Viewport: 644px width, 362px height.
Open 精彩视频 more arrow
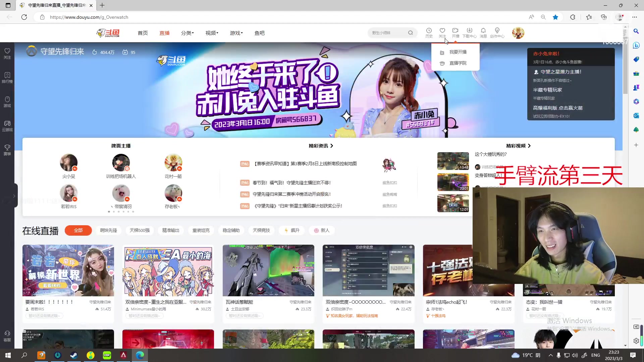click(x=529, y=146)
